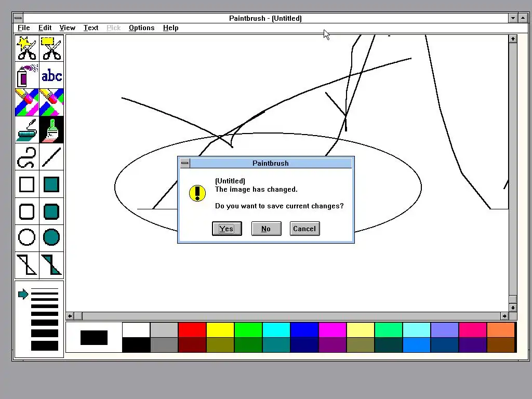
Task: Choose the thickest line width
Action: (x=45, y=345)
